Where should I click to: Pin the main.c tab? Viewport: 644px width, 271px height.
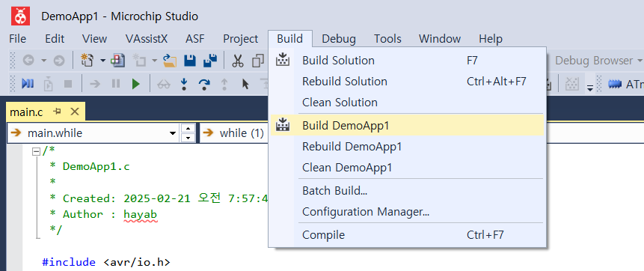tap(58, 111)
